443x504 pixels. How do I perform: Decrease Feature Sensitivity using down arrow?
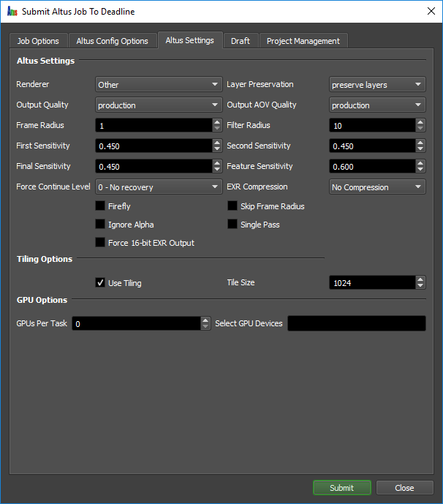(x=420, y=170)
